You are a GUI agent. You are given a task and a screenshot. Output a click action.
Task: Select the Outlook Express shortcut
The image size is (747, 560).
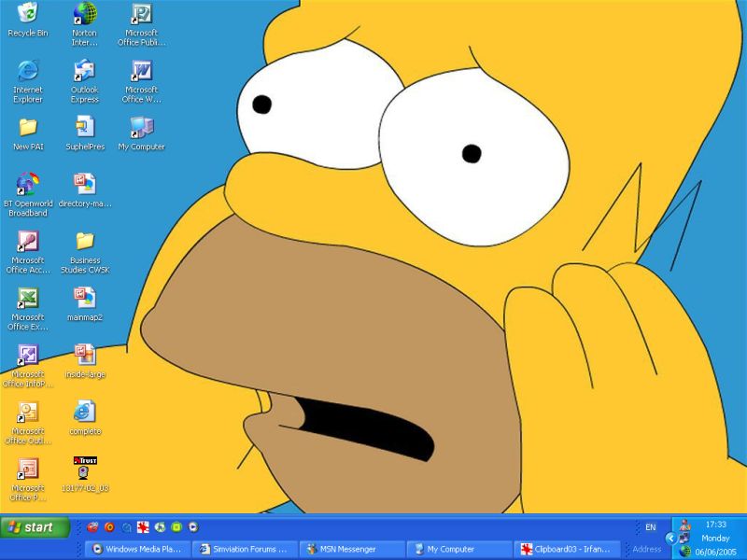pos(84,71)
